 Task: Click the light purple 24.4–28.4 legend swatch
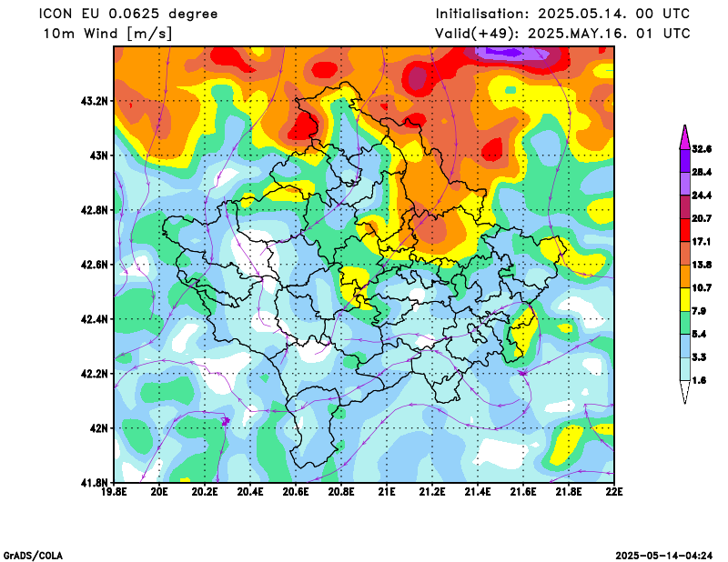click(685, 184)
